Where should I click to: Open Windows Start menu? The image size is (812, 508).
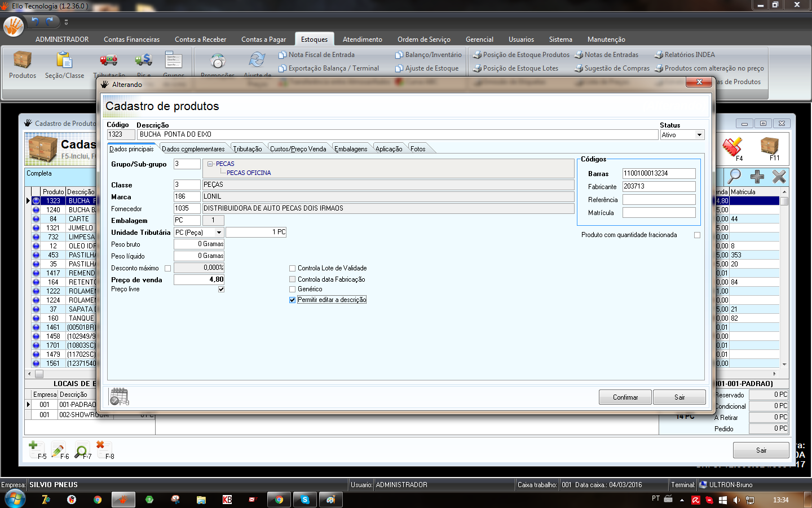[x=15, y=499]
